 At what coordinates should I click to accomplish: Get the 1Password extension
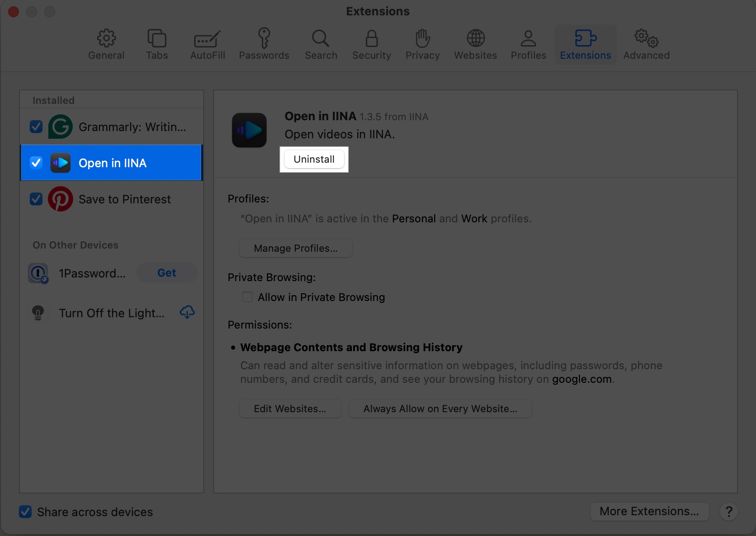click(x=166, y=273)
